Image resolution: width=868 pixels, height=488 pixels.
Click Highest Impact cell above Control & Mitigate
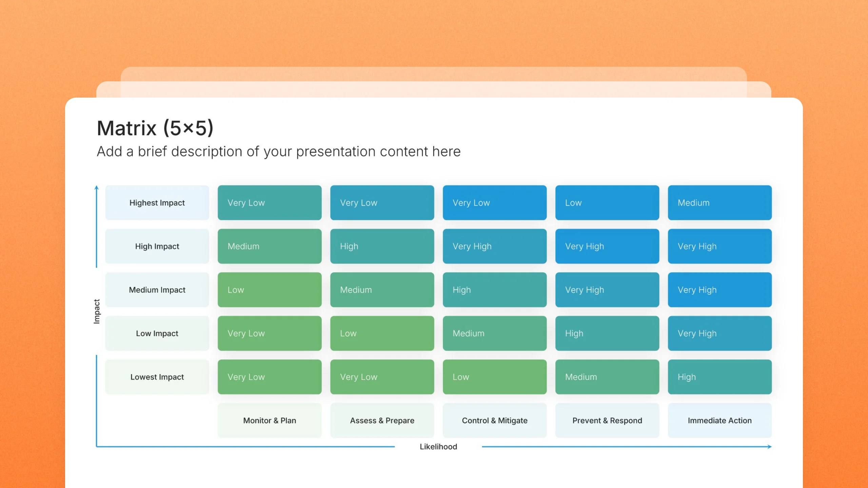pyautogui.click(x=495, y=203)
